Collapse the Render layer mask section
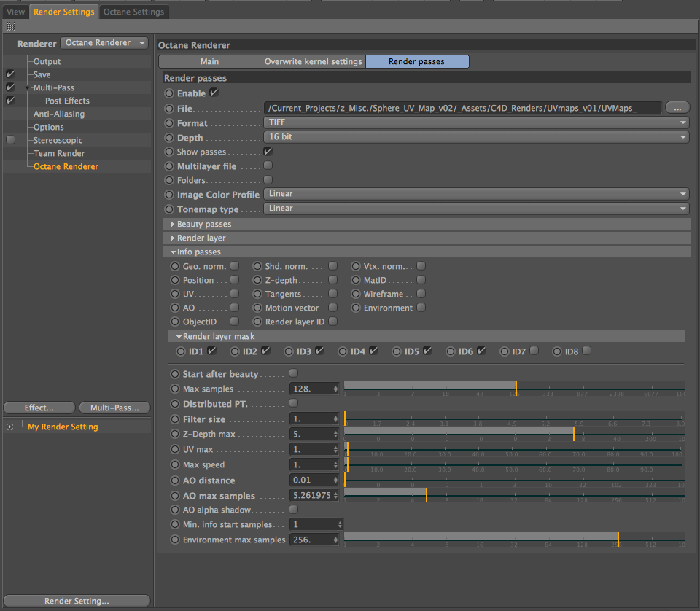Image resolution: width=700 pixels, height=611 pixels. (179, 337)
